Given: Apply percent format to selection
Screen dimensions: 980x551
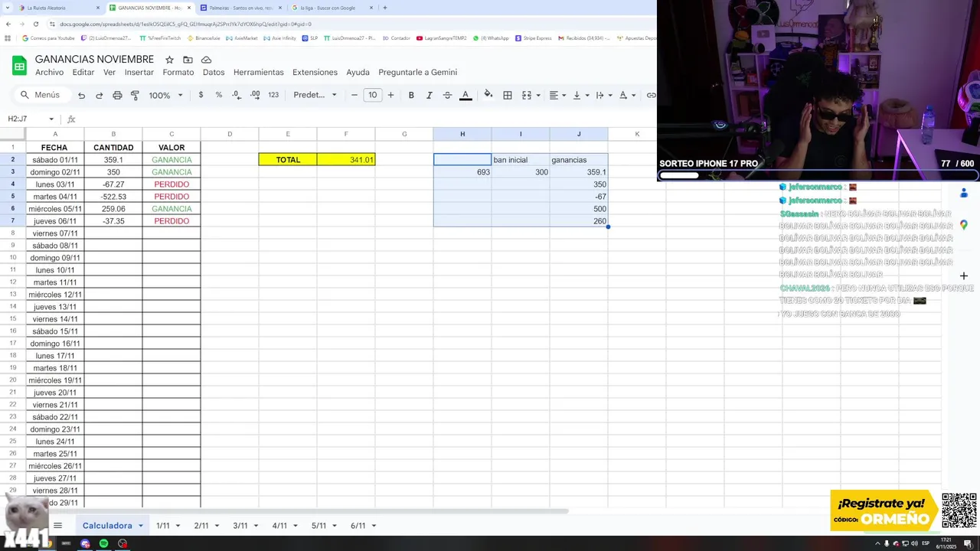Looking at the screenshot, I should tap(219, 95).
